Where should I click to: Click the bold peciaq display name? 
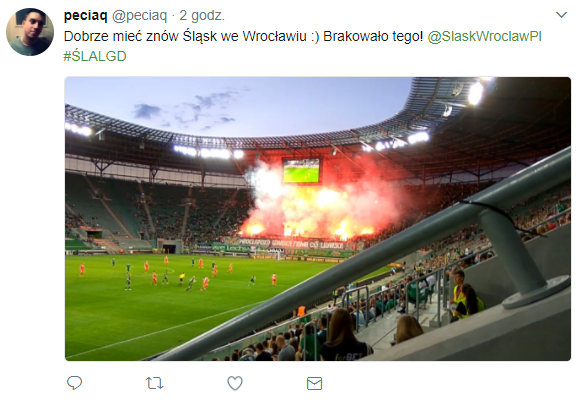pyautogui.click(x=85, y=16)
